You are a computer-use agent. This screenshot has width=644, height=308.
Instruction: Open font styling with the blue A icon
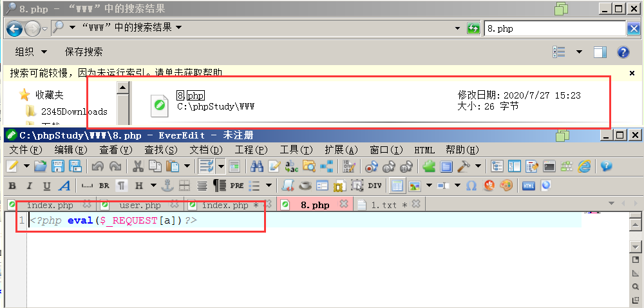tap(64, 186)
